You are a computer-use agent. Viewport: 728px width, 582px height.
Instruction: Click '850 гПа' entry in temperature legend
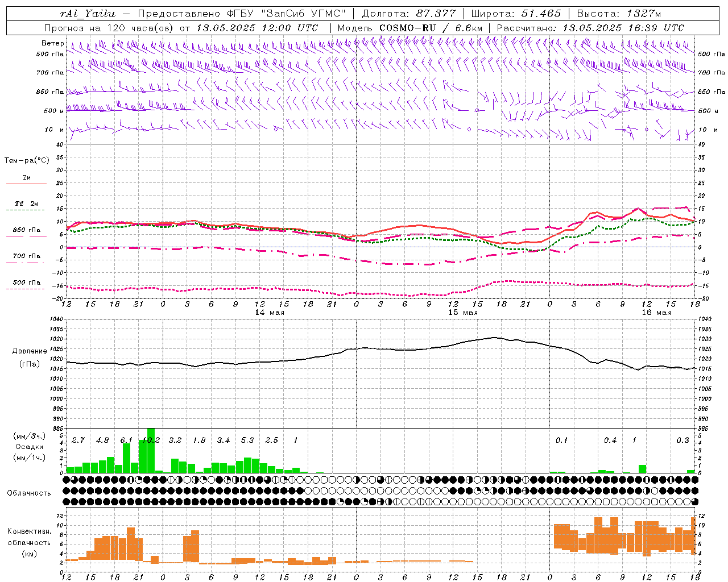tap(27, 230)
